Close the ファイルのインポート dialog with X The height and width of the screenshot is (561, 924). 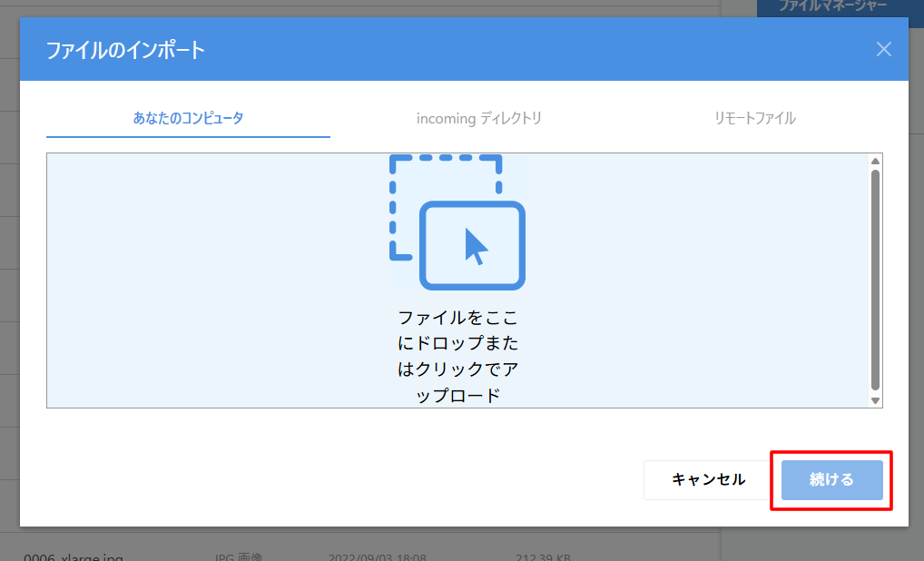pyautogui.click(x=883, y=49)
